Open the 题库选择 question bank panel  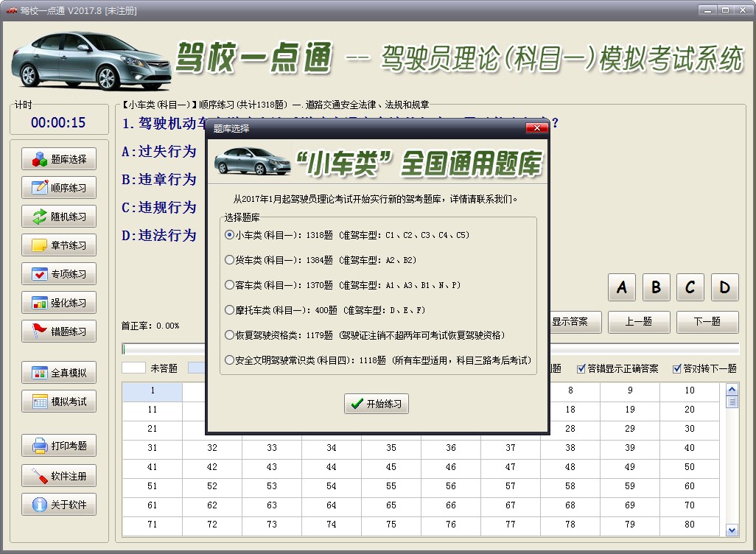[x=59, y=158]
